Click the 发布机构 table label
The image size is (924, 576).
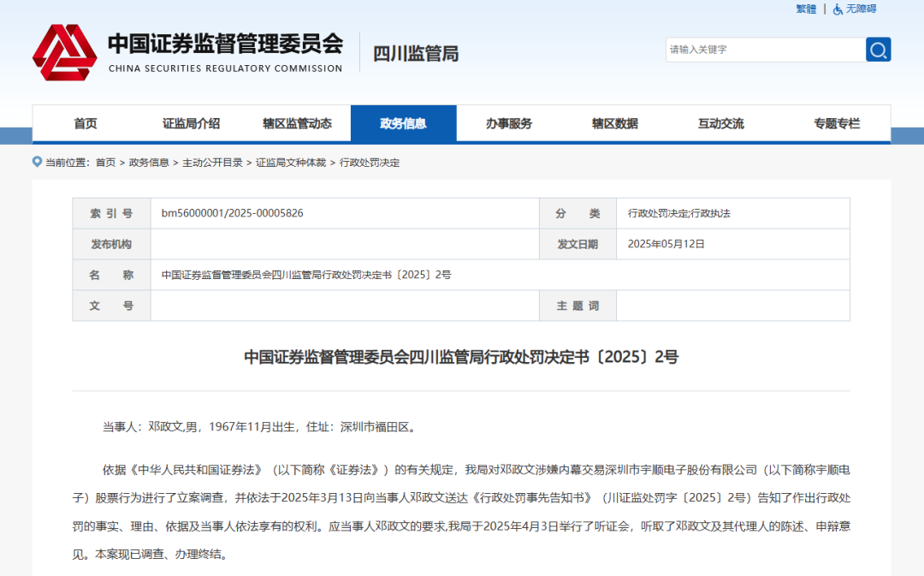[x=111, y=244]
